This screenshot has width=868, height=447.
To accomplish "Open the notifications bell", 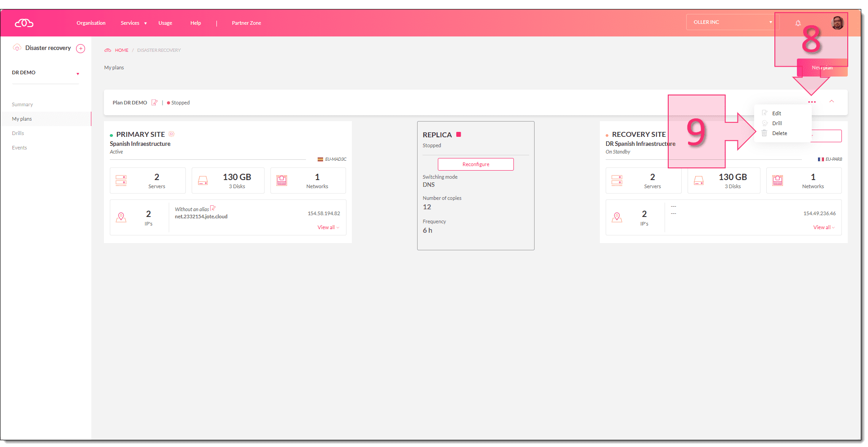I will 798,23.
